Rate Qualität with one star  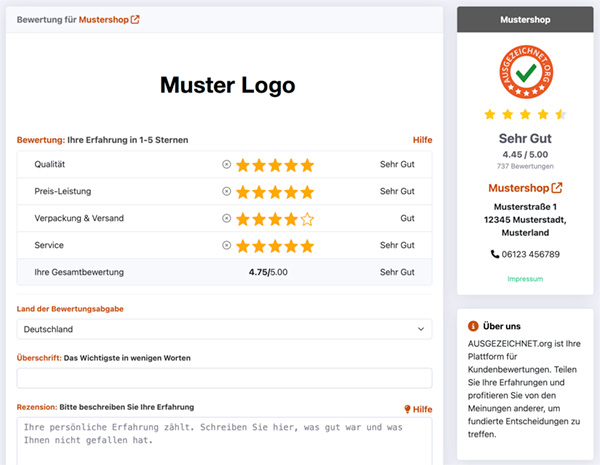click(x=242, y=164)
